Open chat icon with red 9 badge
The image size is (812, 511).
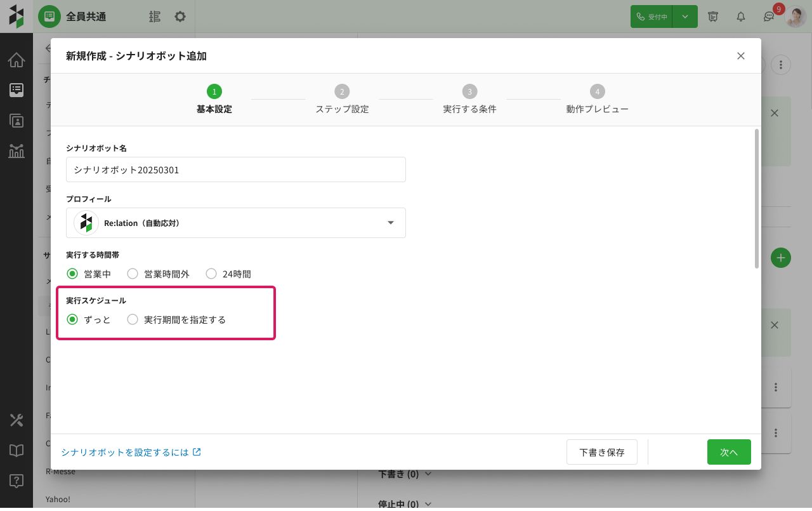pyautogui.click(x=768, y=17)
